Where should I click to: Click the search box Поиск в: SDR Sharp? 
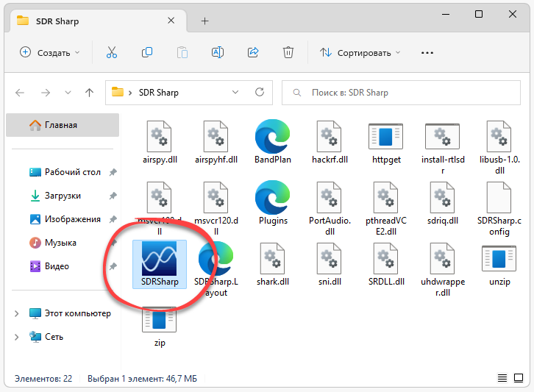(401, 93)
